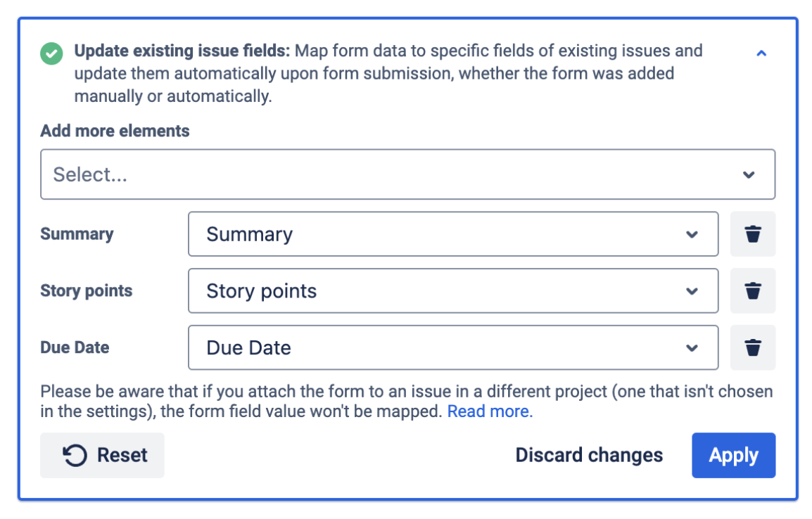Click the arrow of the Select... dropdown
Screen dimensions: 812x519
tap(749, 175)
